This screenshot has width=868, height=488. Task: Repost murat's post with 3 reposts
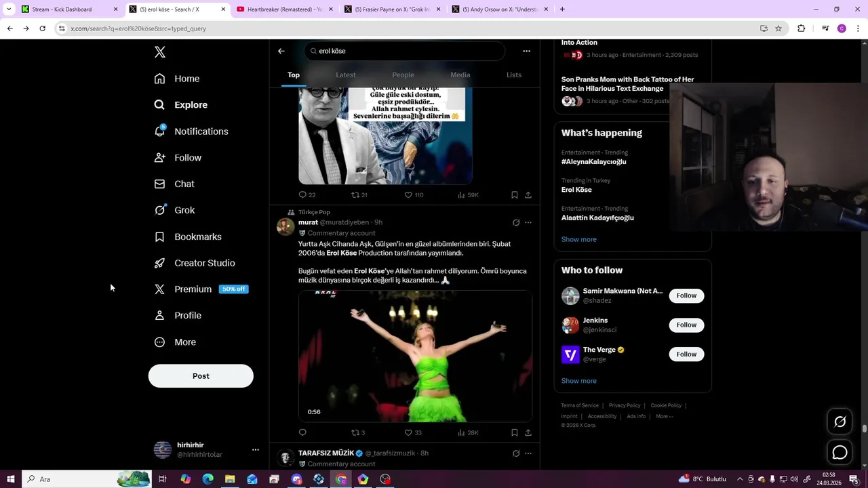[x=357, y=432]
